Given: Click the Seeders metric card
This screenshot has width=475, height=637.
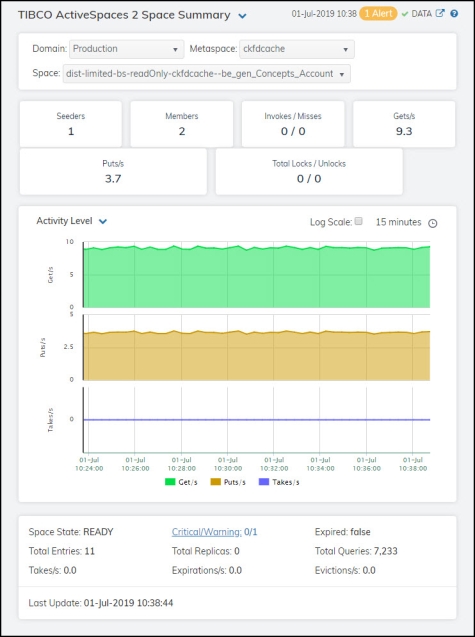Looking at the screenshot, I should 71,124.
